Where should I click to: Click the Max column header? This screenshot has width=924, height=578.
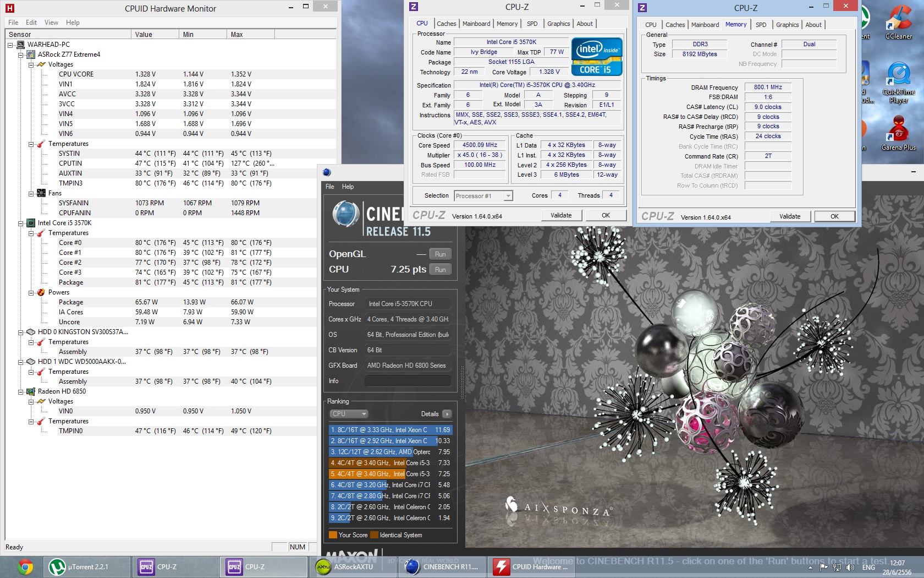(251, 34)
